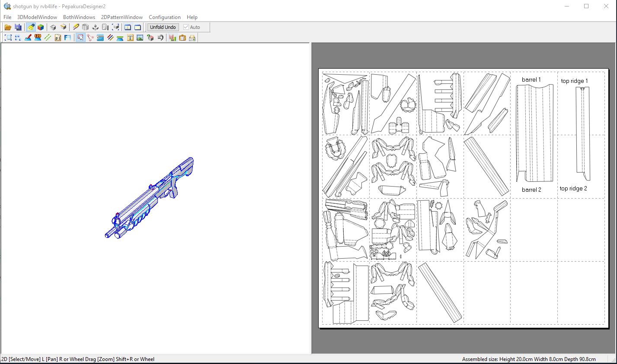Select the arrow Select/Move tool icon

click(x=80, y=38)
